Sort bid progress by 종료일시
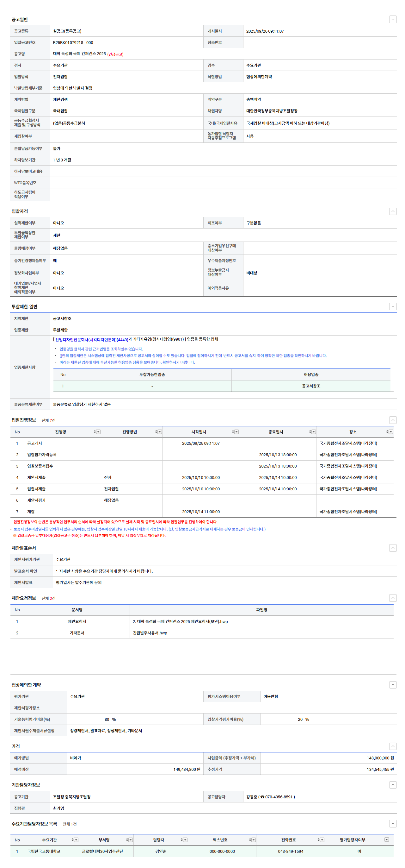 coord(310,432)
